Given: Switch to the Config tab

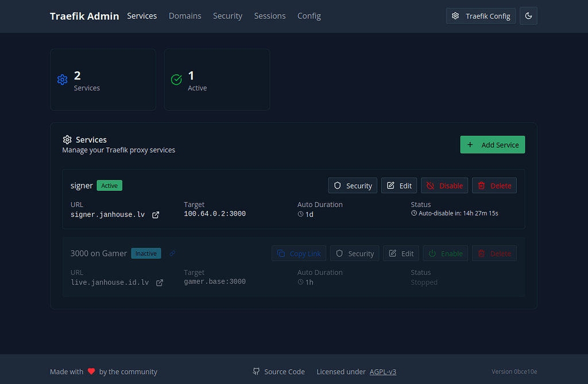Looking at the screenshot, I should [309, 16].
